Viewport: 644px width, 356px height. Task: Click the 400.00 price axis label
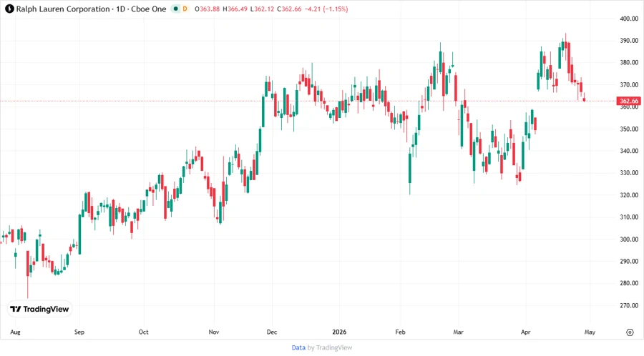tap(629, 19)
